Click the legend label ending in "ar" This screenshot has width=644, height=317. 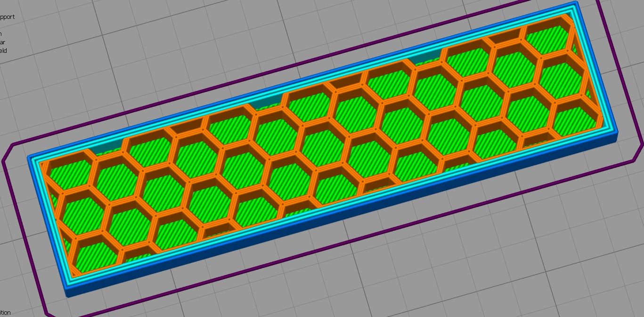pos(3,42)
